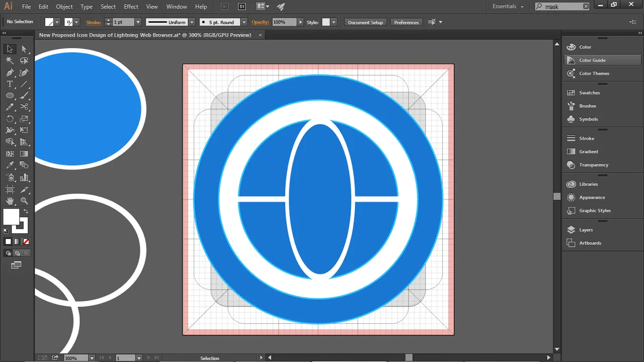The width and height of the screenshot is (644, 362).
Task: Open the Arrange Documents dropdown
Action: (x=263, y=7)
